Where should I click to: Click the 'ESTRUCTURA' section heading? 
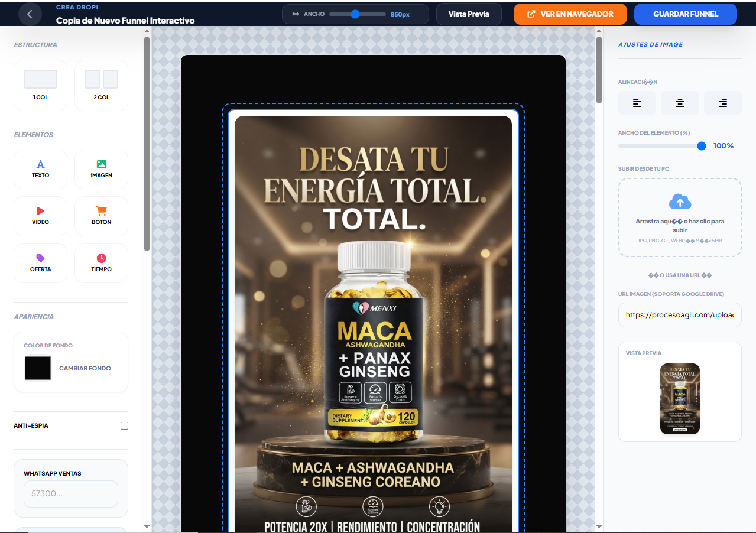click(x=35, y=45)
